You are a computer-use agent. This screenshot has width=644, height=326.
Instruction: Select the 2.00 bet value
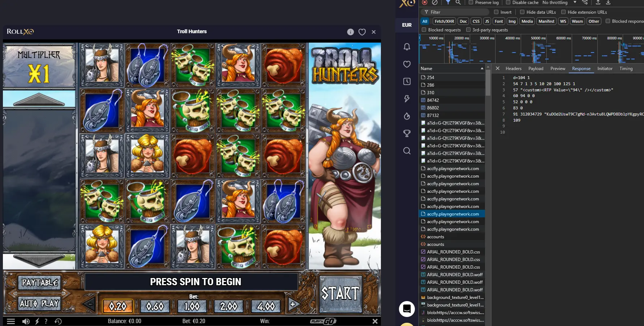pyautogui.click(x=229, y=306)
